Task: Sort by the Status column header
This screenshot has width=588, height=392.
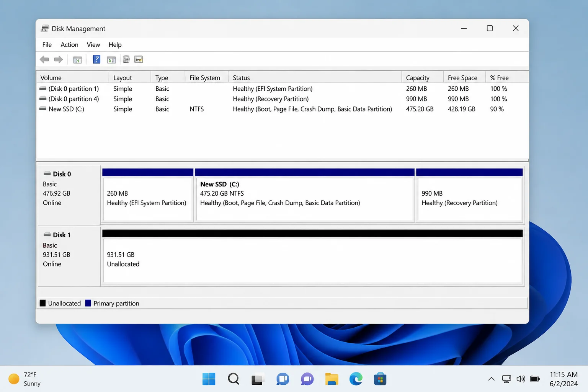Action: click(315, 78)
